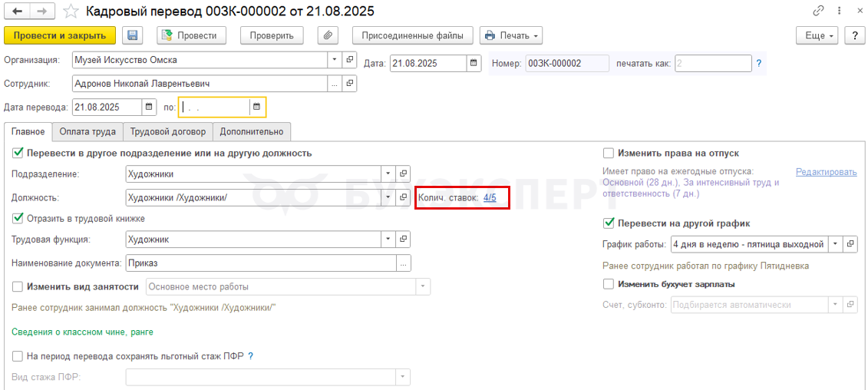Open the Колич. ставок 4/5 link

490,197
